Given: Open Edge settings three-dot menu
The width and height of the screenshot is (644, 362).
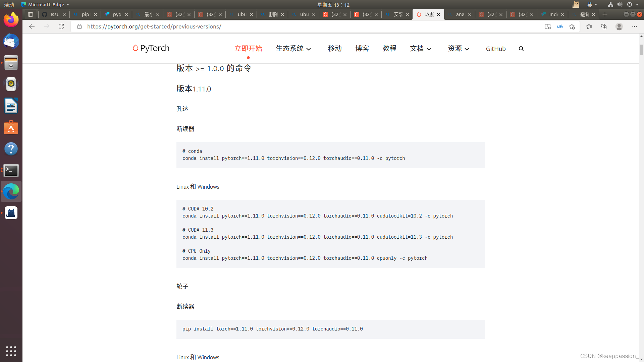Looking at the screenshot, I should pyautogui.click(x=634, y=26).
